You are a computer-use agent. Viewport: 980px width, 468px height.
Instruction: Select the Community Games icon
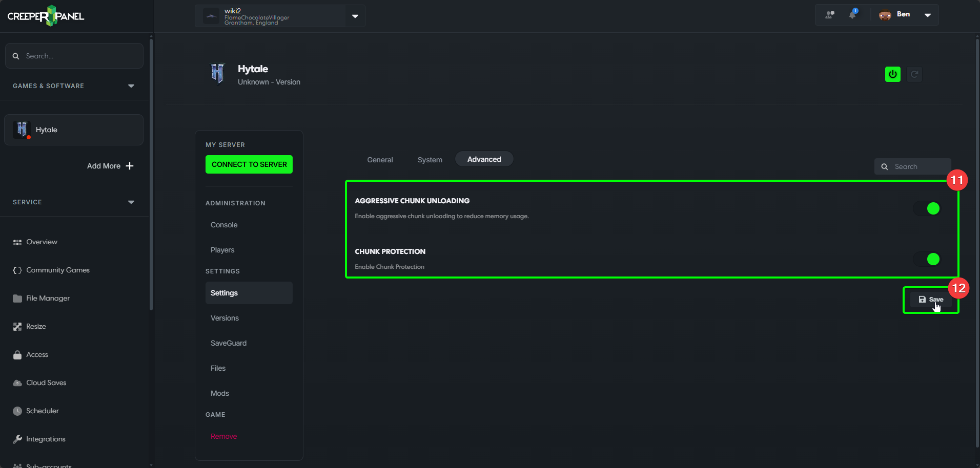(17, 270)
